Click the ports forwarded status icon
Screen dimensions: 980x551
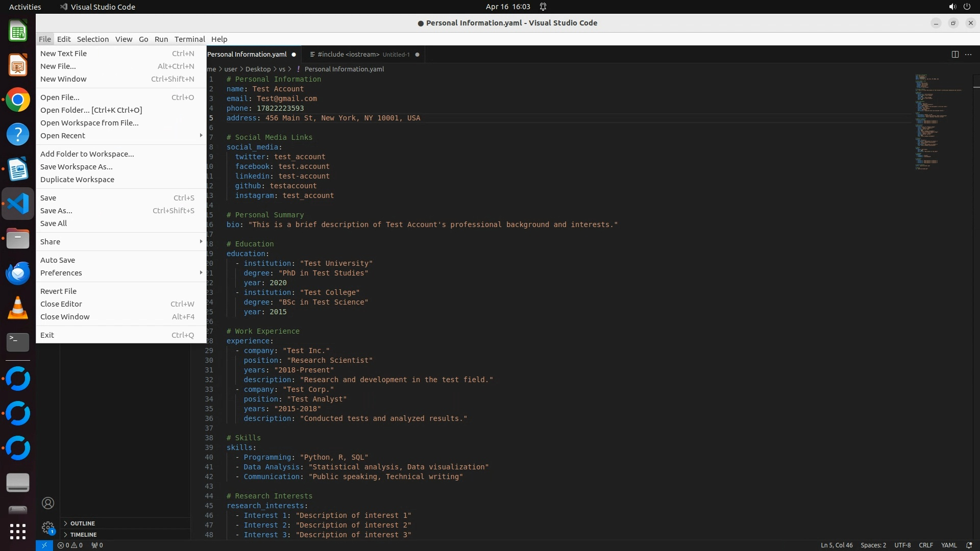pos(97,545)
